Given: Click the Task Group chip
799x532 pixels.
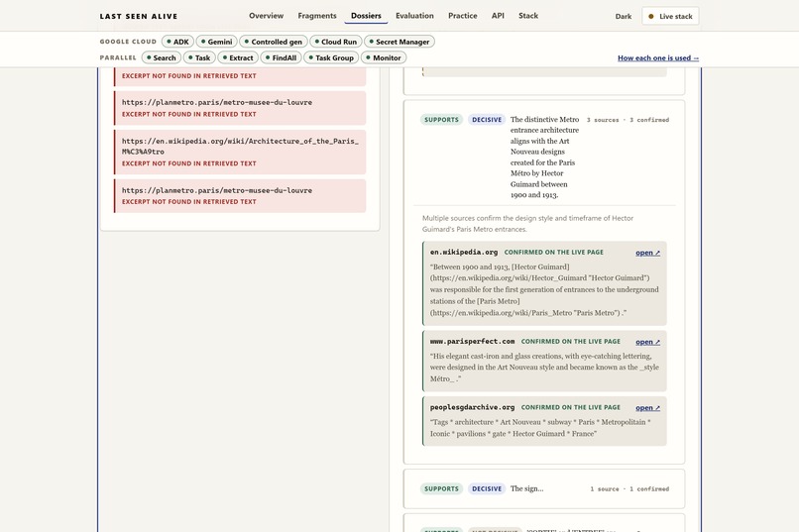Looking at the screenshot, I should click(x=331, y=57).
